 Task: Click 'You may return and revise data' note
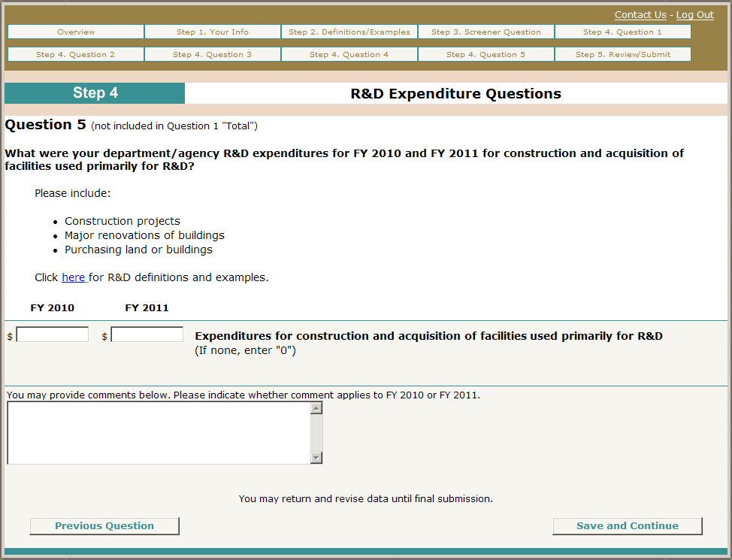[365, 499]
